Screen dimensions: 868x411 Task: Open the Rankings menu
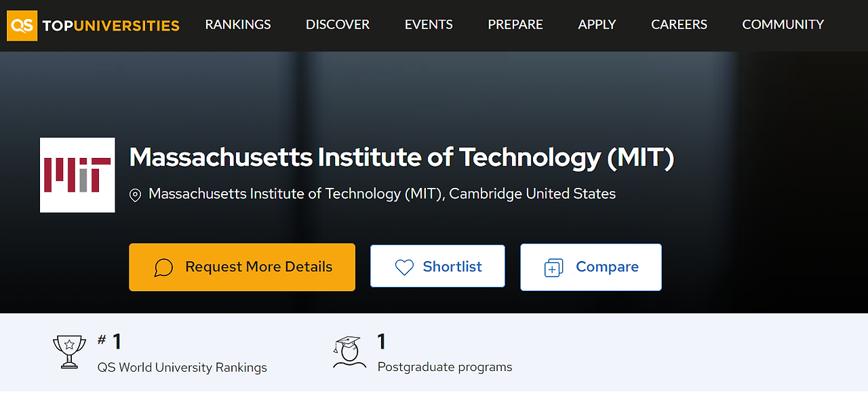click(x=238, y=24)
